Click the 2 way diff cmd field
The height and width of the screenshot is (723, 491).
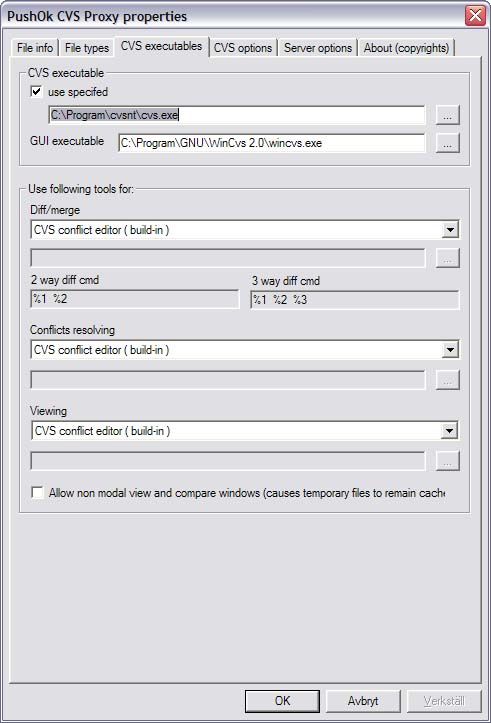(x=135, y=299)
